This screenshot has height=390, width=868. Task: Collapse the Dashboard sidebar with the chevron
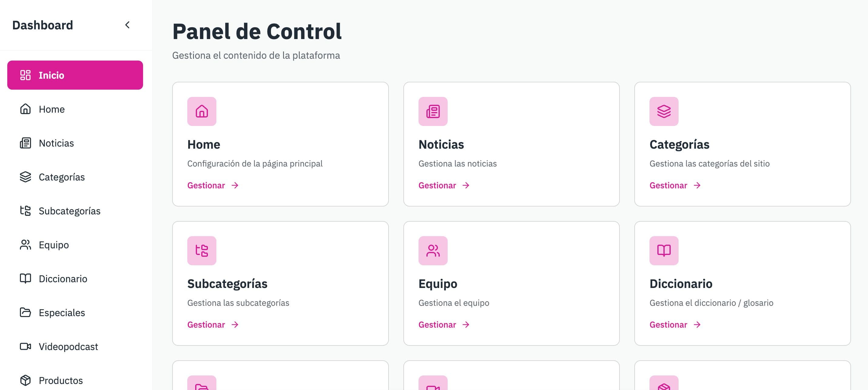point(127,25)
